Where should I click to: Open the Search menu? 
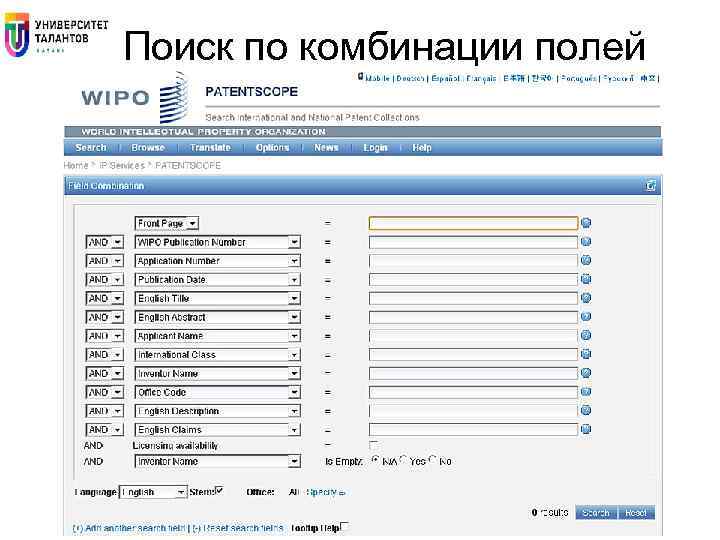click(x=91, y=147)
